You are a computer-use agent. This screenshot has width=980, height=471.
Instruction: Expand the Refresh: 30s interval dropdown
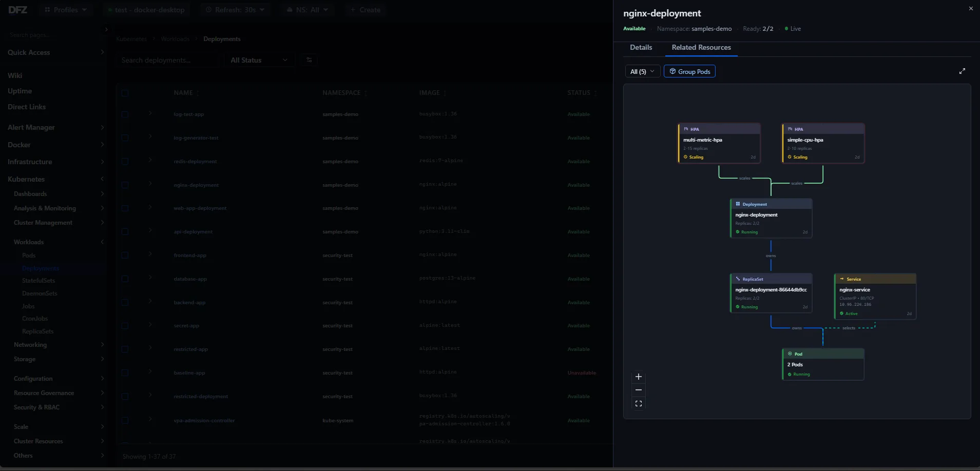coord(235,10)
